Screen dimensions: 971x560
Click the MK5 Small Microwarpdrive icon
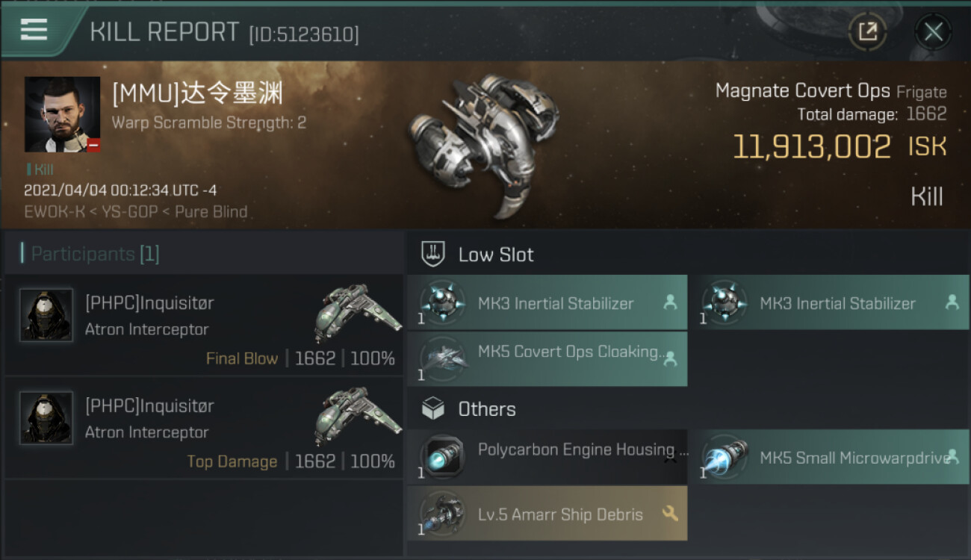(x=725, y=456)
